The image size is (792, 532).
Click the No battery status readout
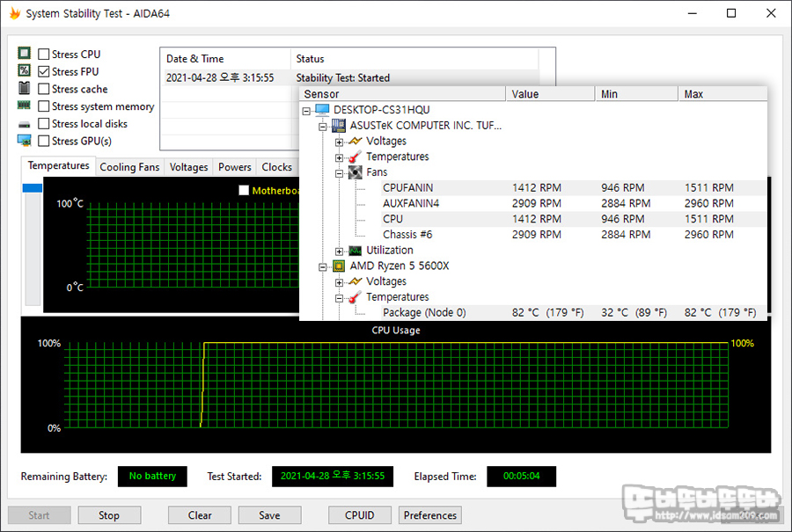coord(152,476)
